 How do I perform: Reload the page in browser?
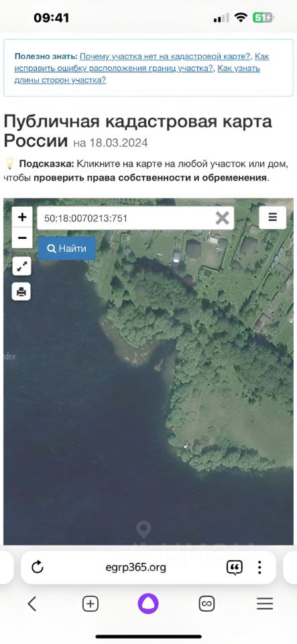pyautogui.click(x=38, y=568)
